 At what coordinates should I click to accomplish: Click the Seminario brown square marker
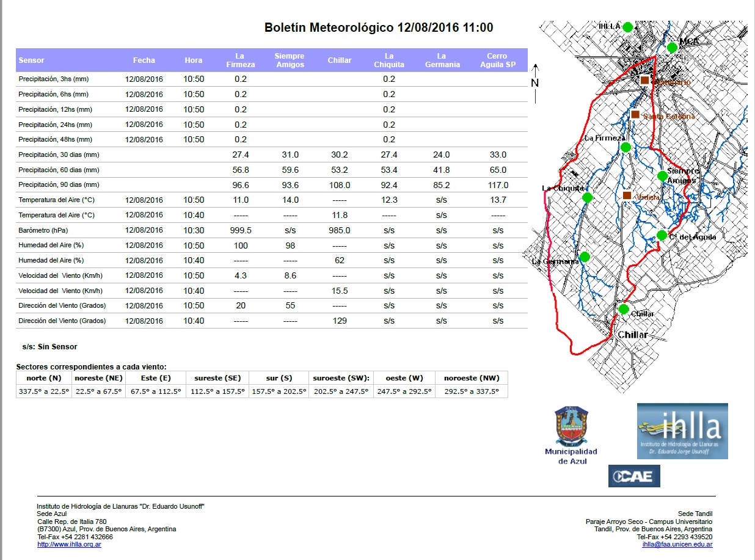point(644,80)
